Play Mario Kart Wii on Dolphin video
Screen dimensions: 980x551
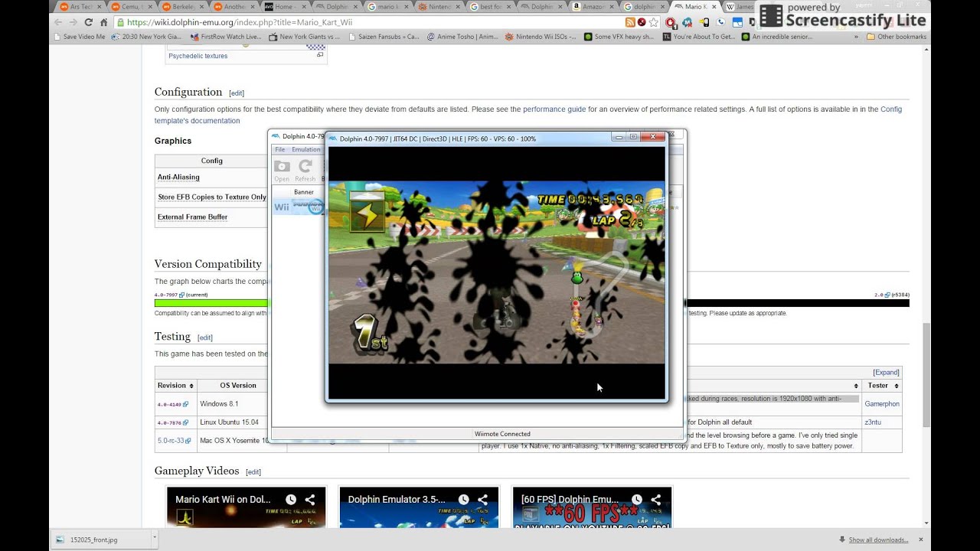pyautogui.click(x=246, y=507)
